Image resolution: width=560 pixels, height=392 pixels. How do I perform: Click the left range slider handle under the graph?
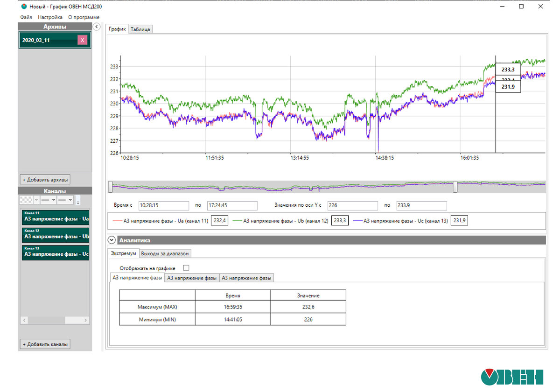(x=110, y=187)
